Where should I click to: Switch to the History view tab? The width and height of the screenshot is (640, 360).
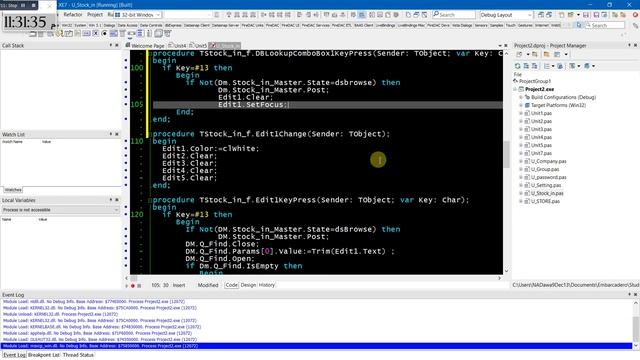[267, 285]
